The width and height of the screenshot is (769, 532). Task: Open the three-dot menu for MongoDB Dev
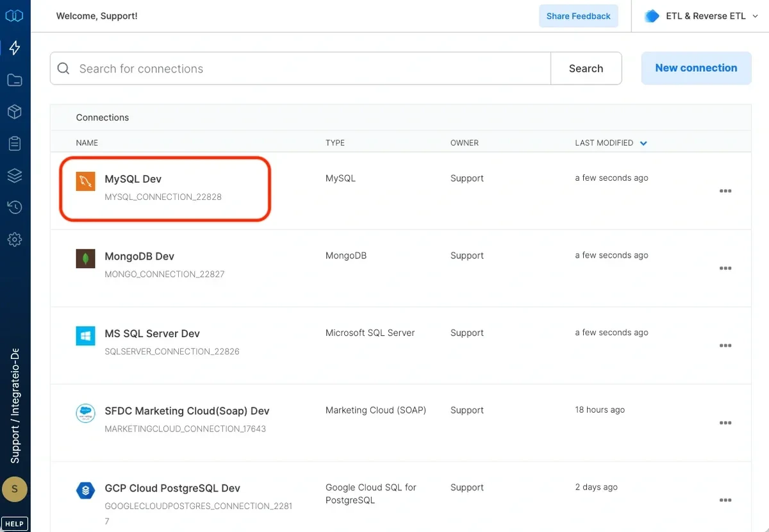[725, 268]
